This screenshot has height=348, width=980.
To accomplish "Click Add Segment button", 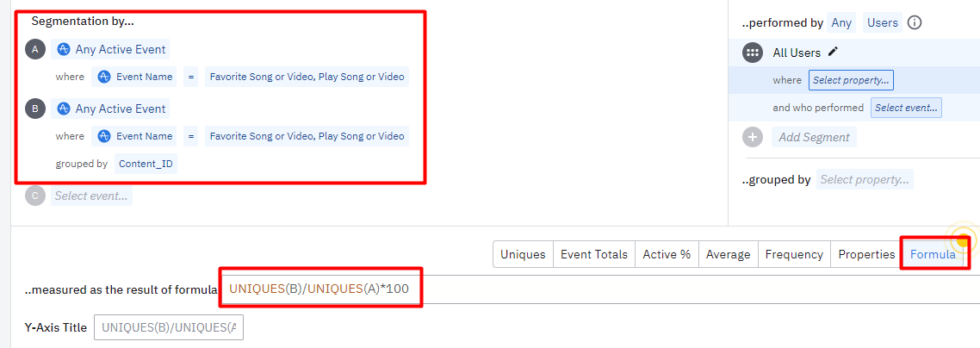I will [x=814, y=137].
